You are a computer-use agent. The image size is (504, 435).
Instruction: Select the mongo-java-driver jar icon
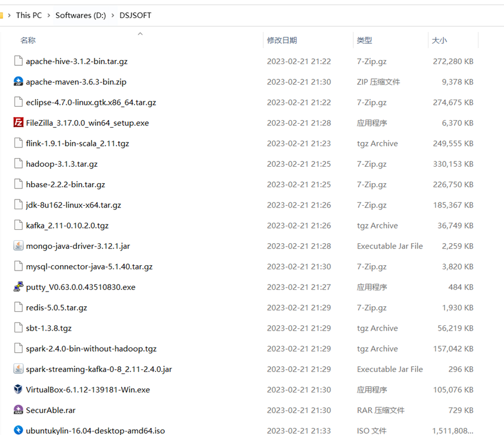coord(18,245)
